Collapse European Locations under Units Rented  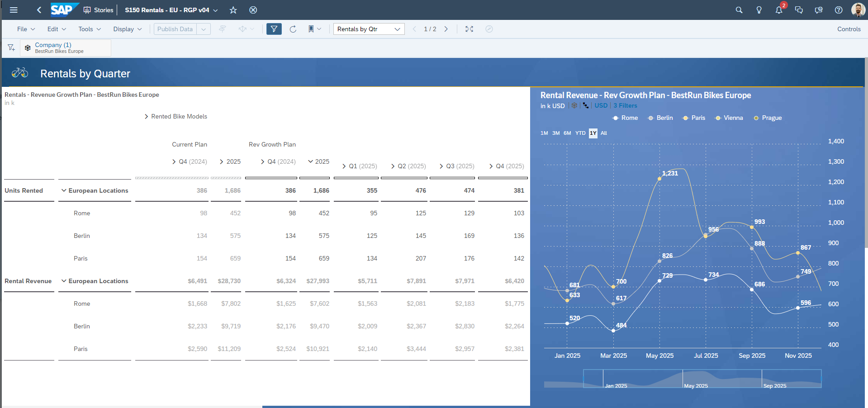(x=64, y=190)
